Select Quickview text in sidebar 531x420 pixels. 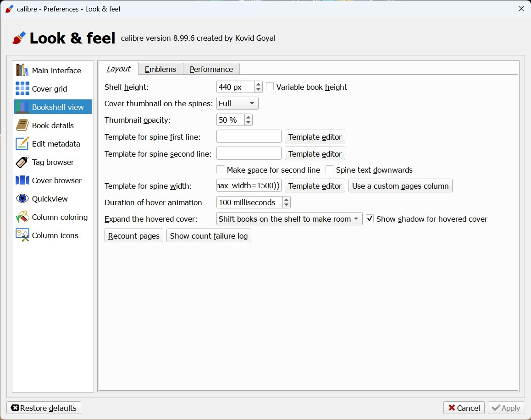[50, 198]
